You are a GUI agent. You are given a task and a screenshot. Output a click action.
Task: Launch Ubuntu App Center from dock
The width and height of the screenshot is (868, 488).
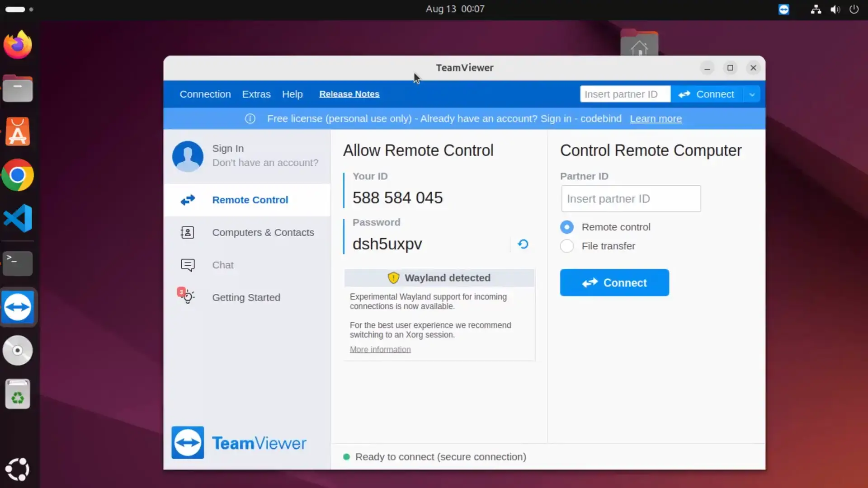(x=18, y=132)
